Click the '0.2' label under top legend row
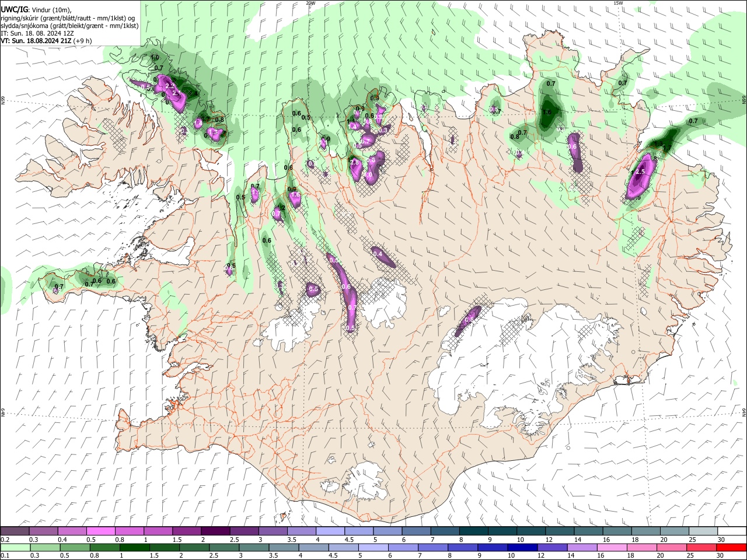The image size is (747, 560). (x=5, y=540)
